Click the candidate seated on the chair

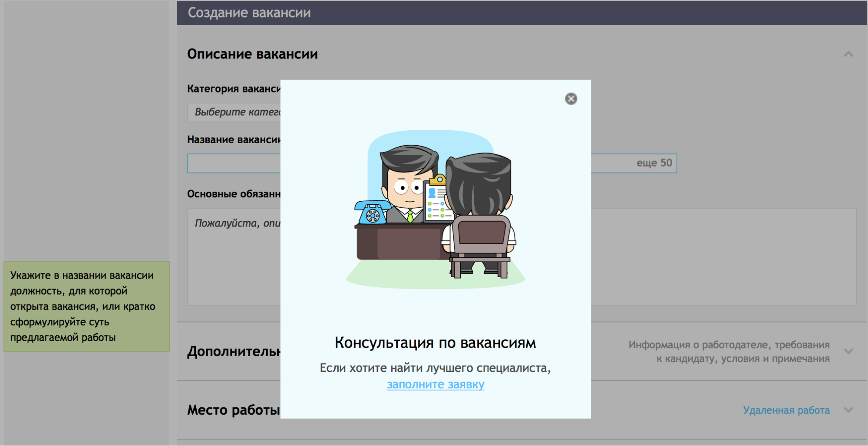tap(479, 195)
